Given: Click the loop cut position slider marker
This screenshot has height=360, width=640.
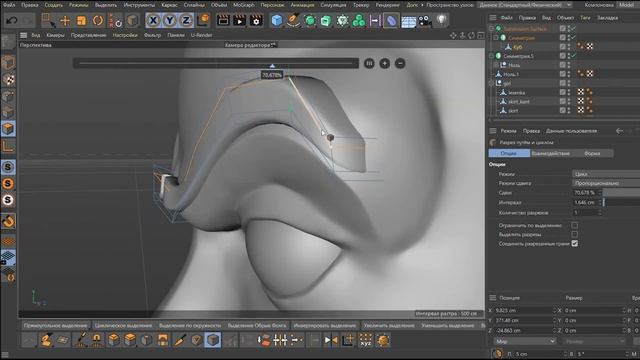Looking at the screenshot, I should (272, 65).
